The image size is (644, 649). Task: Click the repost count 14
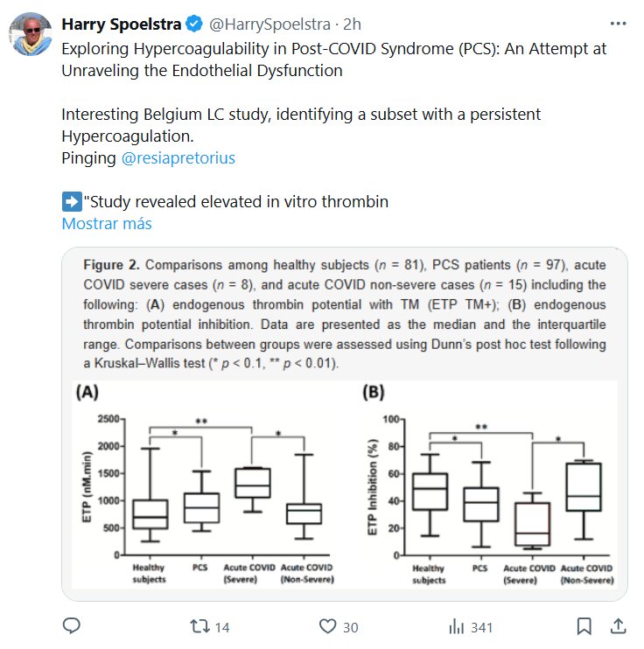click(222, 627)
